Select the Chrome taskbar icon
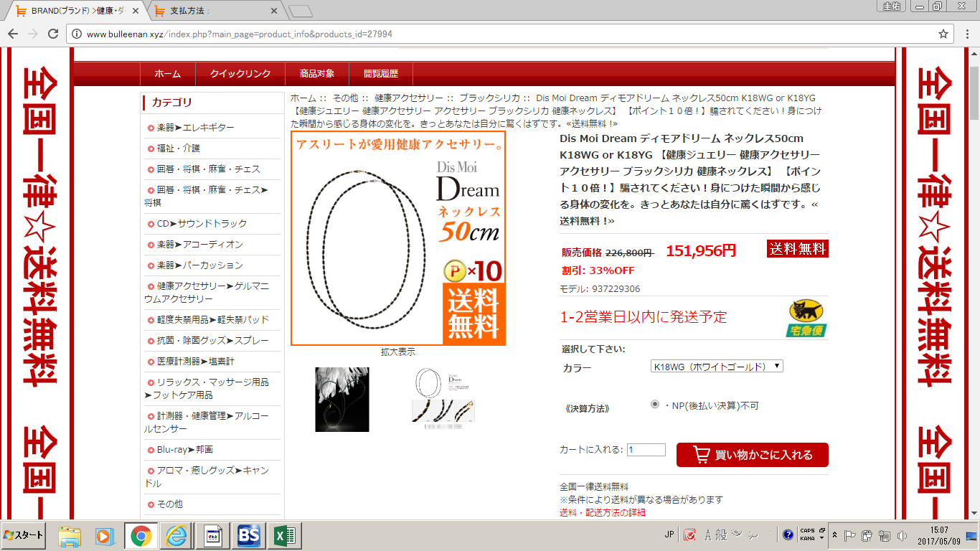980x551 pixels. click(141, 535)
